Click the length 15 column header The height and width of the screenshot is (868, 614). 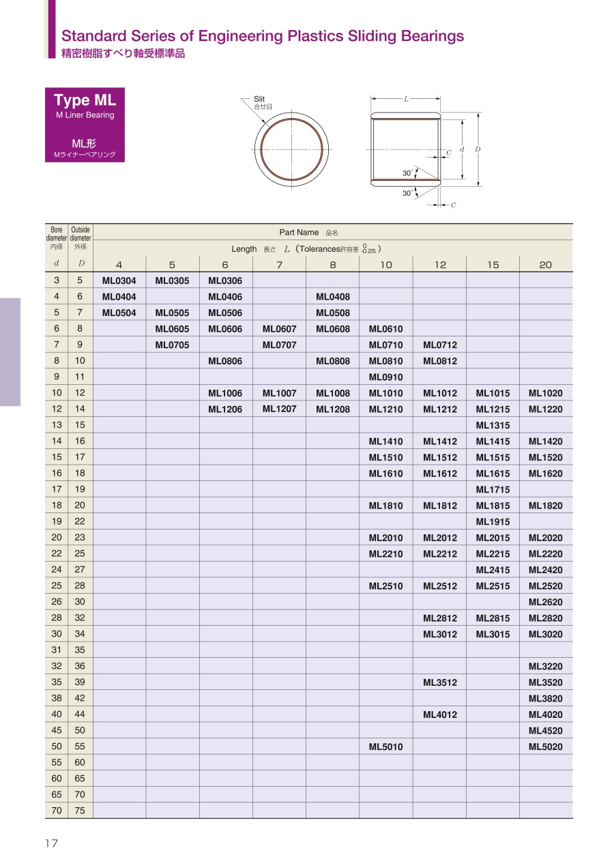click(493, 265)
